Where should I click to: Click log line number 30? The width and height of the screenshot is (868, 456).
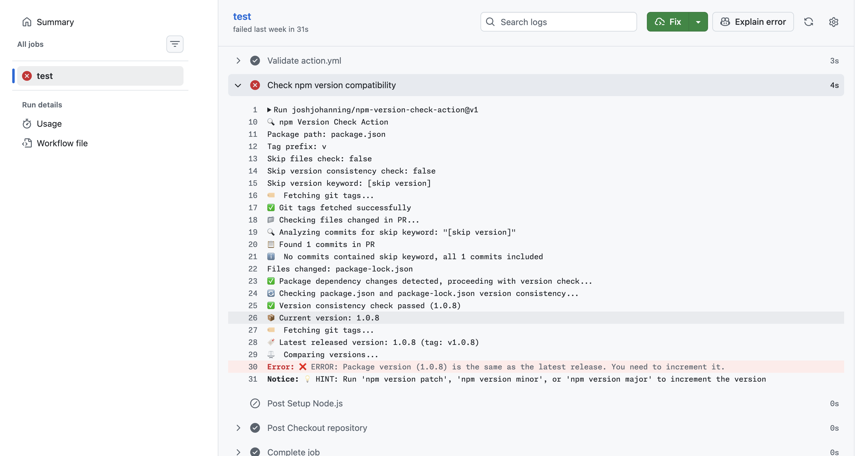pyautogui.click(x=253, y=367)
